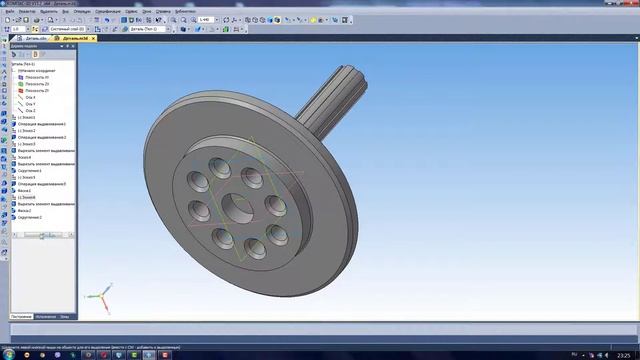The image size is (640, 360).
Task: Open the Операции menu
Action: pos(82,11)
